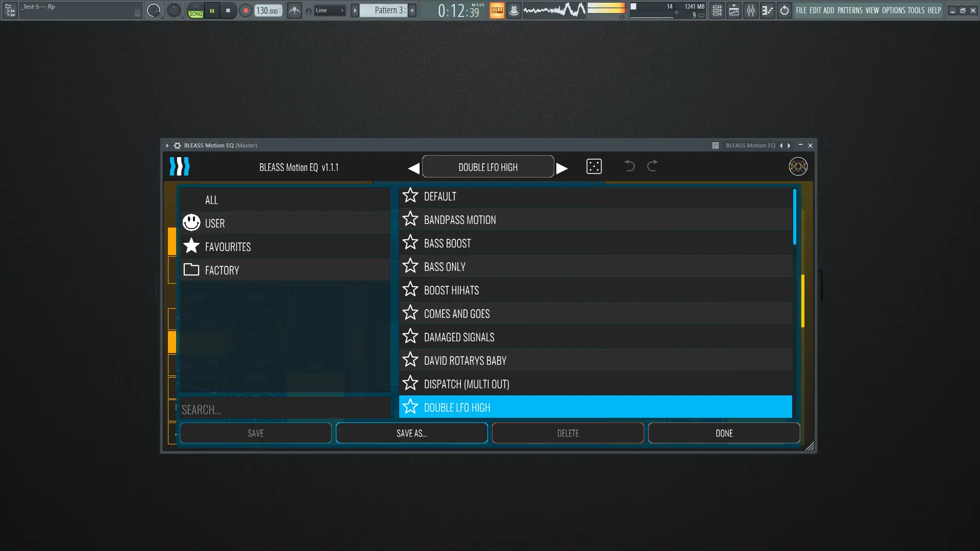Click the preset list blue scrollbar
980x551 pixels.
click(794, 217)
